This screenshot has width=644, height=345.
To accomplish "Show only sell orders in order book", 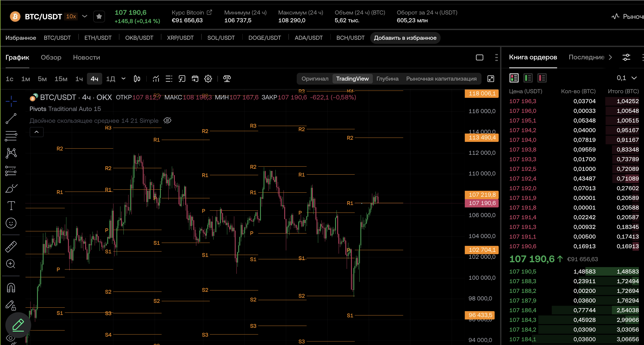I will coord(542,78).
